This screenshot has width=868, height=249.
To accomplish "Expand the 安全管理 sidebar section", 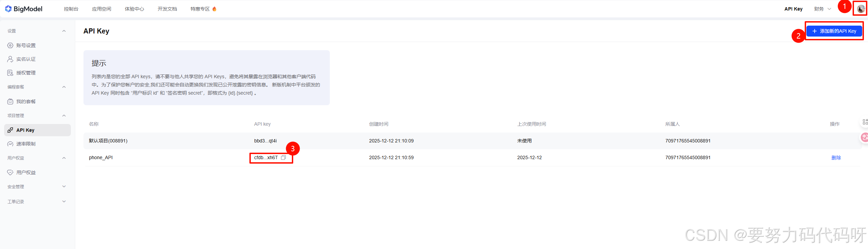I will (64, 186).
